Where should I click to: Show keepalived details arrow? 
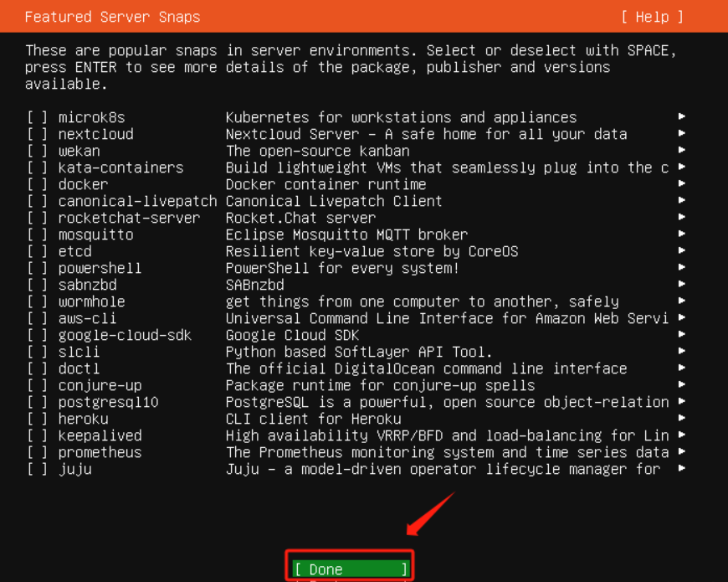[682, 434]
